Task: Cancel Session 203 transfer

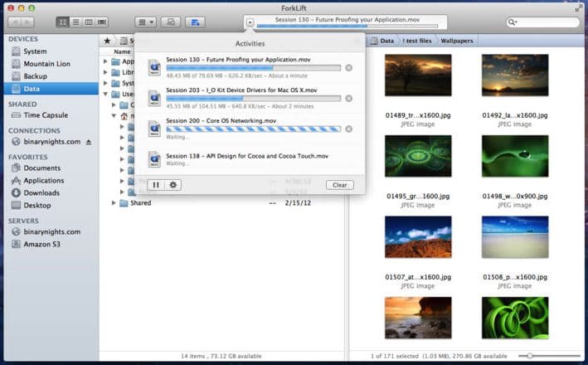Action: click(x=349, y=98)
